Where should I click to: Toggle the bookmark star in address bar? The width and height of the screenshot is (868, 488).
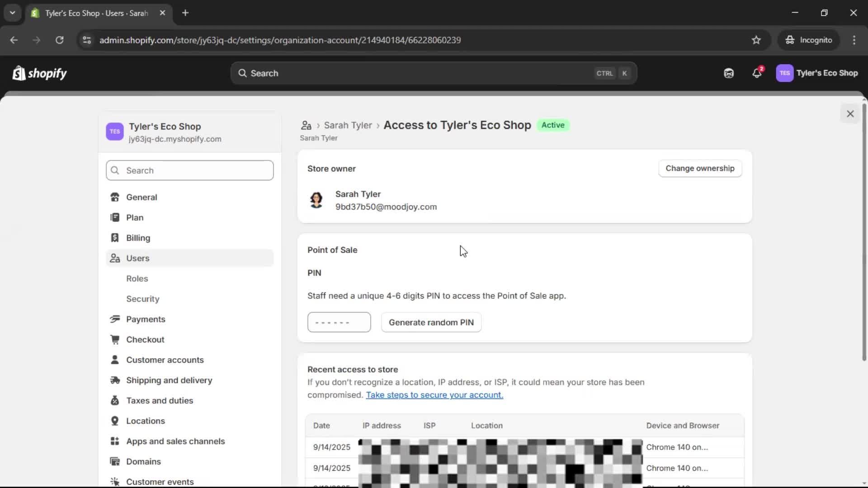coord(756,40)
